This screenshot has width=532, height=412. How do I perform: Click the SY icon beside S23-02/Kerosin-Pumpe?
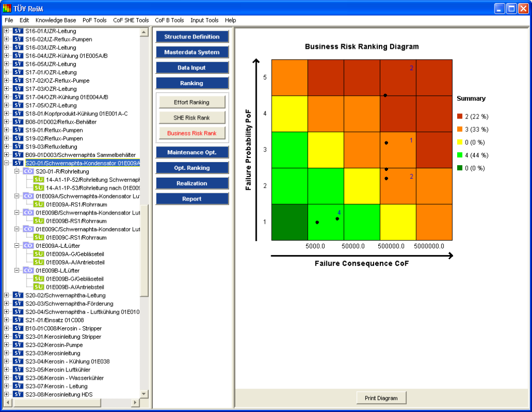coord(18,345)
